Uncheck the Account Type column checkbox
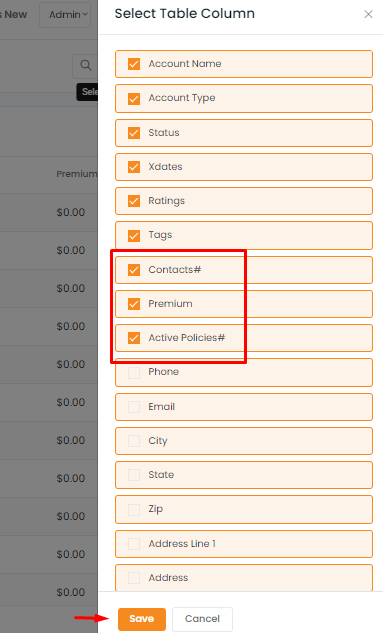 tap(134, 99)
